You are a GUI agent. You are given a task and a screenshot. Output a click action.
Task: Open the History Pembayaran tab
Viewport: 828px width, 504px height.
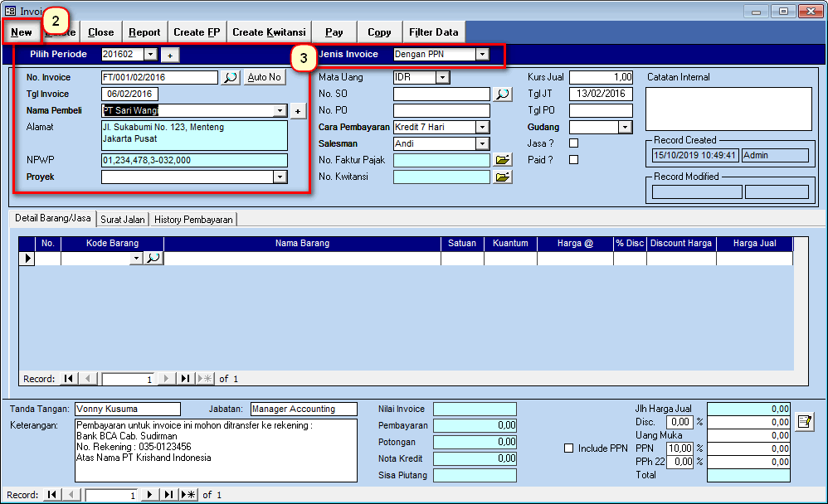(192, 220)
